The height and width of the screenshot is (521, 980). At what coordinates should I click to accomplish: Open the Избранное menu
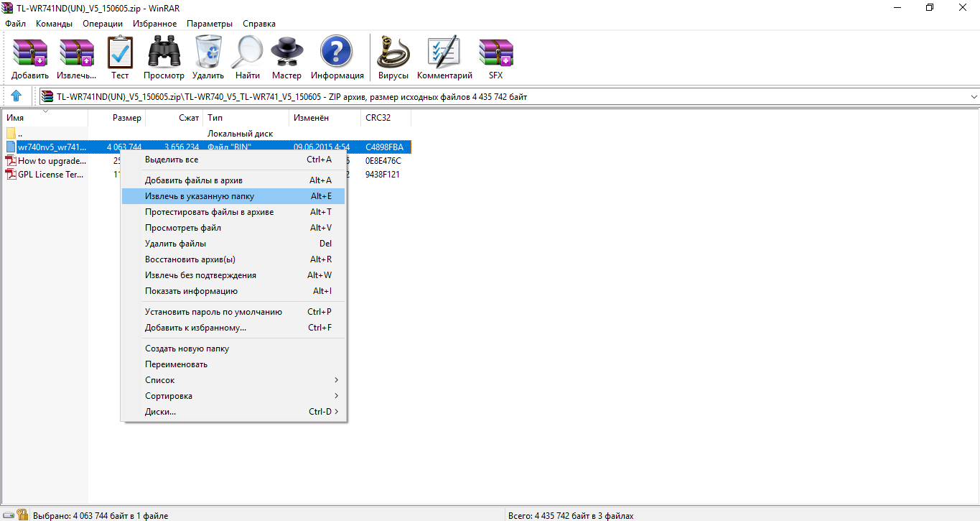coord(154,24)
